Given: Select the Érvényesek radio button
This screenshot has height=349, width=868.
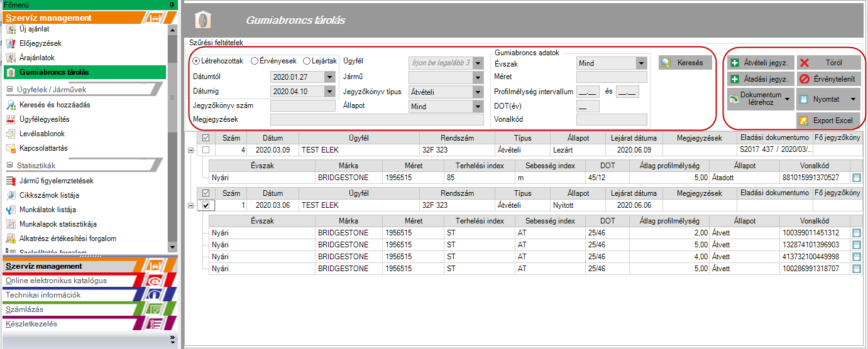Looking at the screenshot, I should (x=255, y=61).
